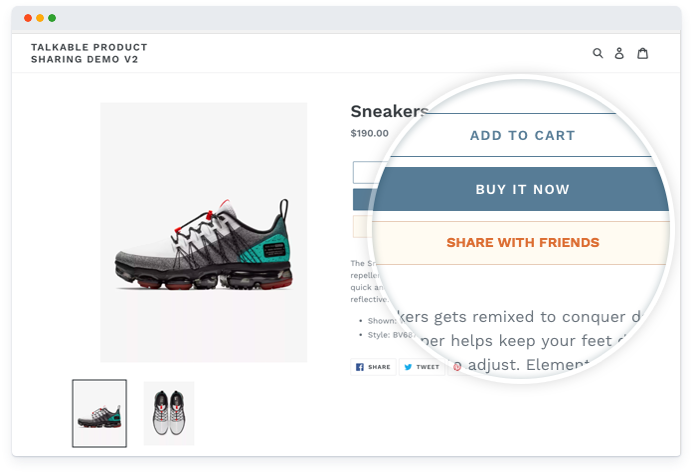Click the Style BV68 bullet text
This screenshot has width=693, height=474.
(x=391, y=335)
